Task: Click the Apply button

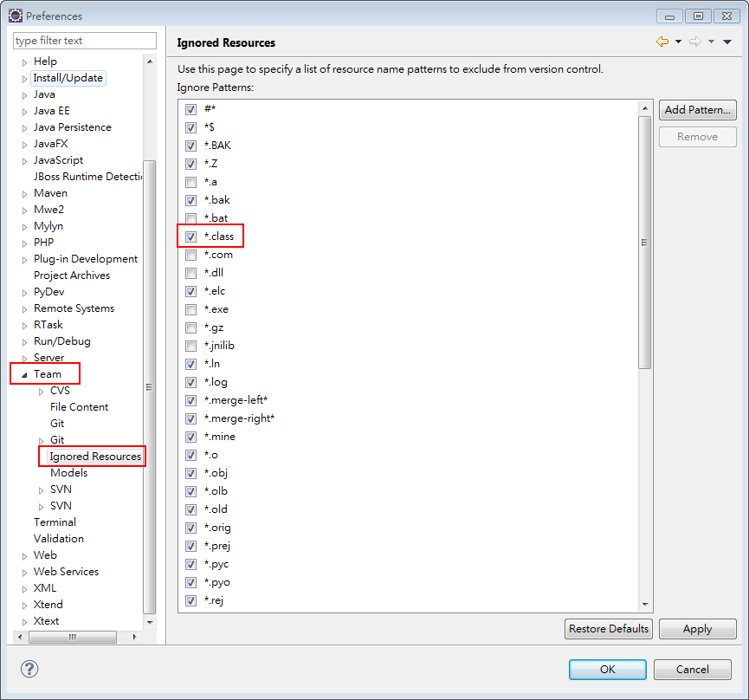Action: tap(697, 629)
